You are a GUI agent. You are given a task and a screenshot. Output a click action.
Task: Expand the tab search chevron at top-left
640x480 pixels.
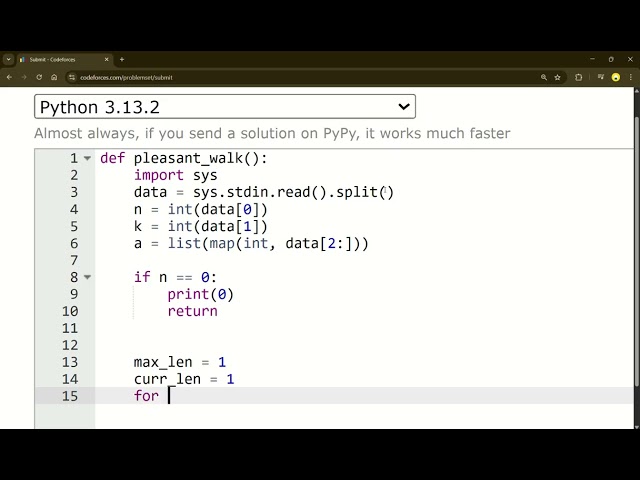(x=8, y=59)
